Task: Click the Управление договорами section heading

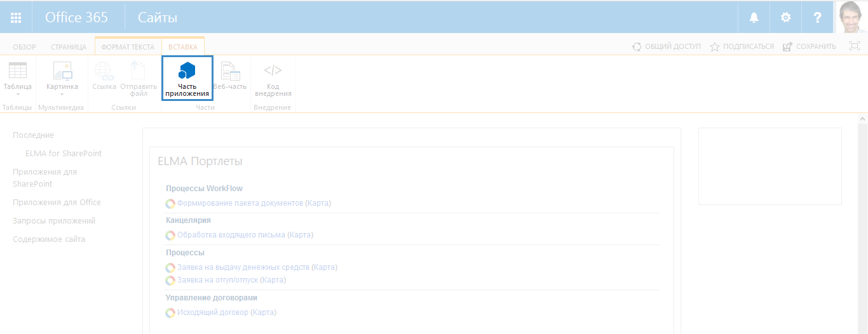Action: (212, 298)
